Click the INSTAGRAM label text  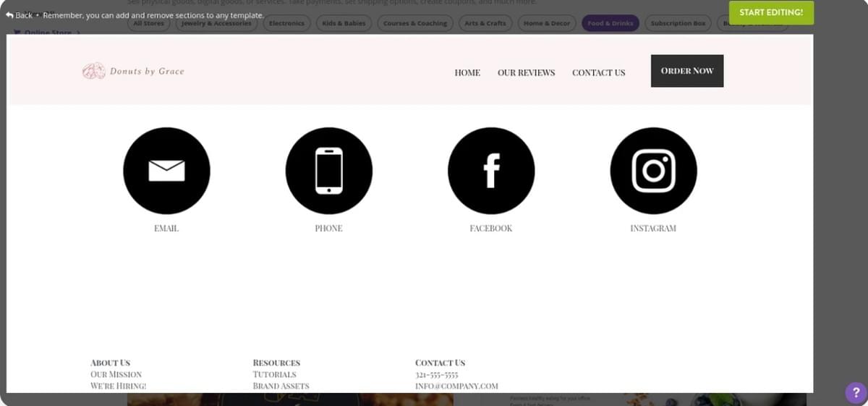[653, 228]
